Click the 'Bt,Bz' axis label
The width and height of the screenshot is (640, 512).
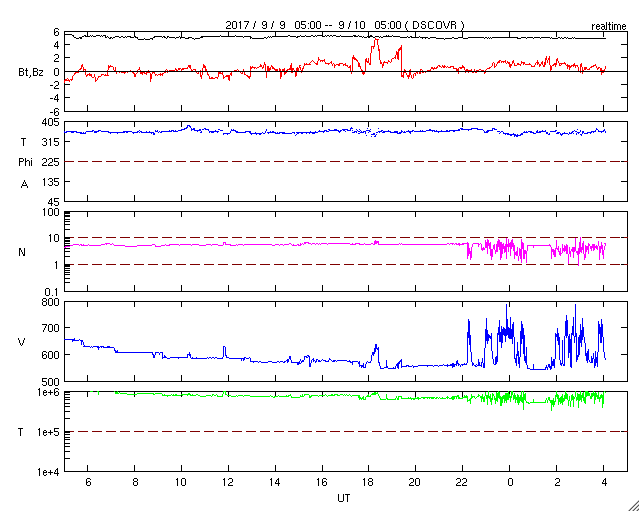tap(31, 74)
